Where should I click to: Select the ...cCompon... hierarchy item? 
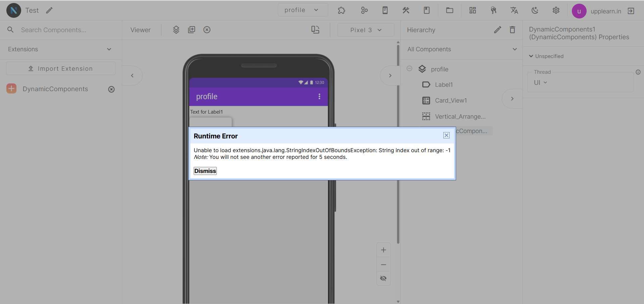(473, 131)
